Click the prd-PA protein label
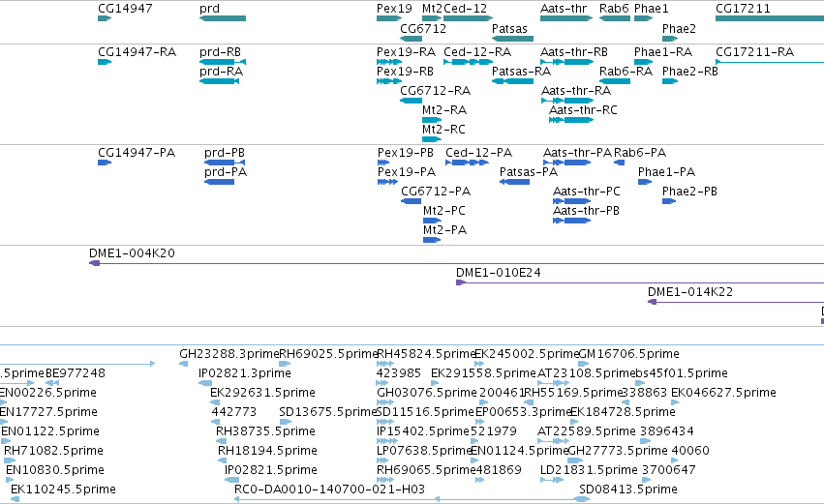This screenshot has width=824, height=504. click(x=226, y=172)
